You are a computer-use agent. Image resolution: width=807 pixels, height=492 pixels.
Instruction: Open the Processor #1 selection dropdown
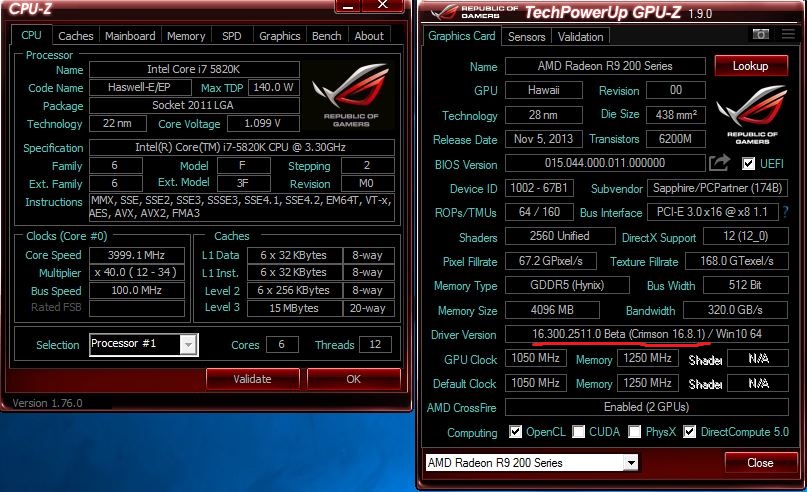tap(188, 344)
